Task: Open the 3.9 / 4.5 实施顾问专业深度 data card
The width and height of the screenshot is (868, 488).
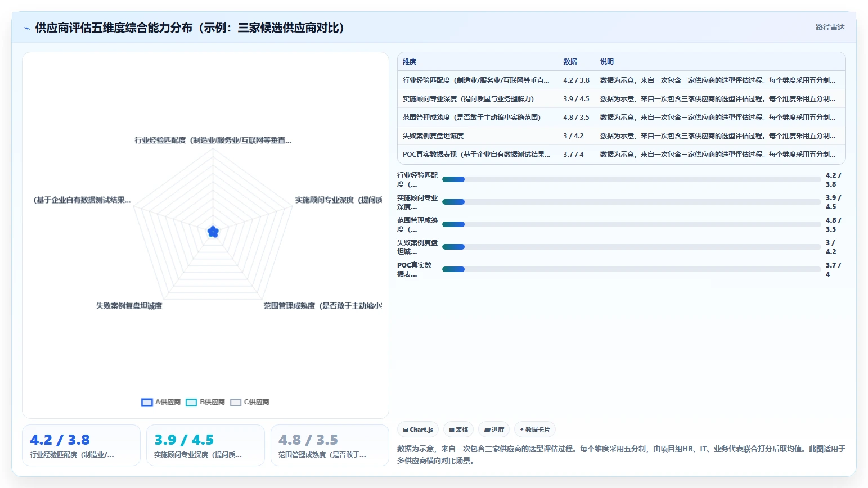Action: (x=205, y=445)
